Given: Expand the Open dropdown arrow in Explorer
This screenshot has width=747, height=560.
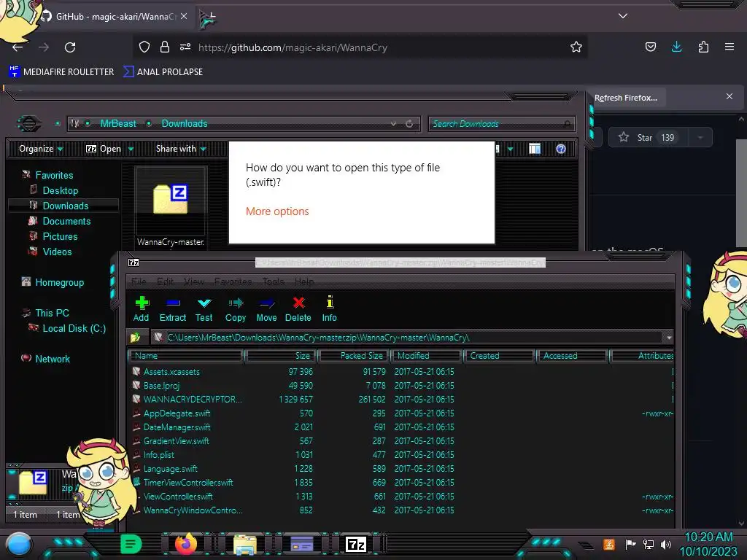Looking at the screenshot, I should point(131,149).
